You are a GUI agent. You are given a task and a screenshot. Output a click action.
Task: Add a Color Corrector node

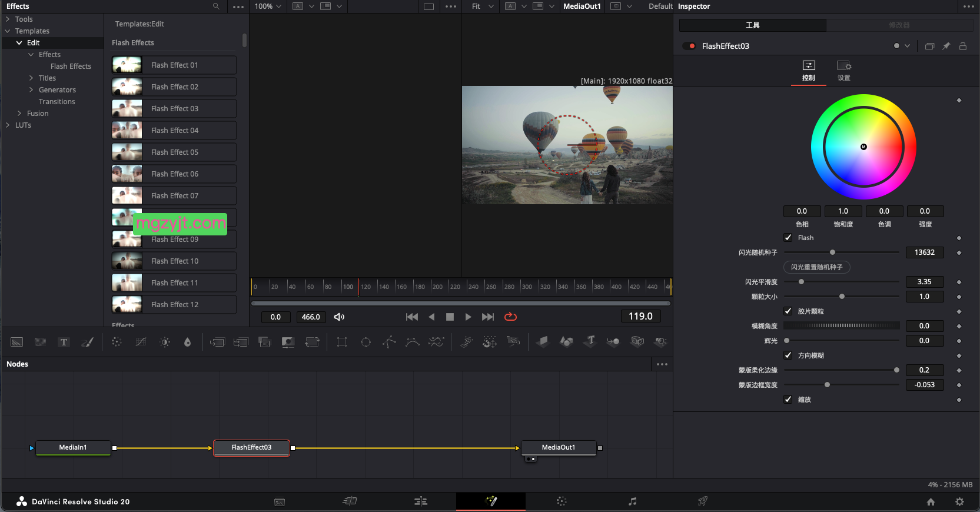coord(117,342)
